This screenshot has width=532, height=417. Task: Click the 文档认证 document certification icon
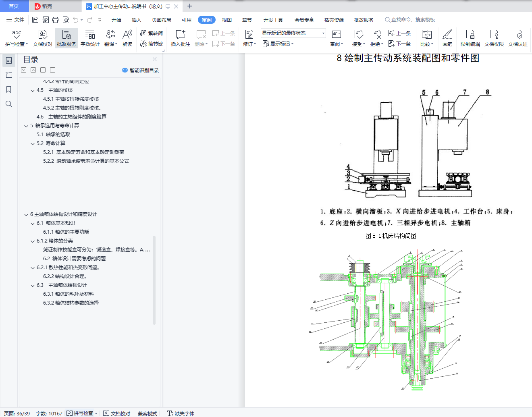pos(517,38)
